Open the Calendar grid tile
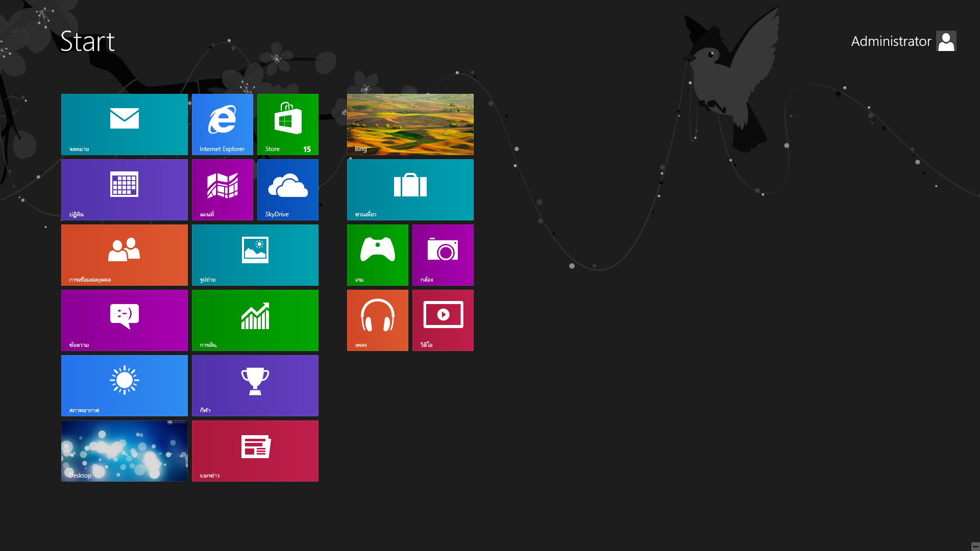Viewport: 980px width, 551px height. (x=124, y=189)
